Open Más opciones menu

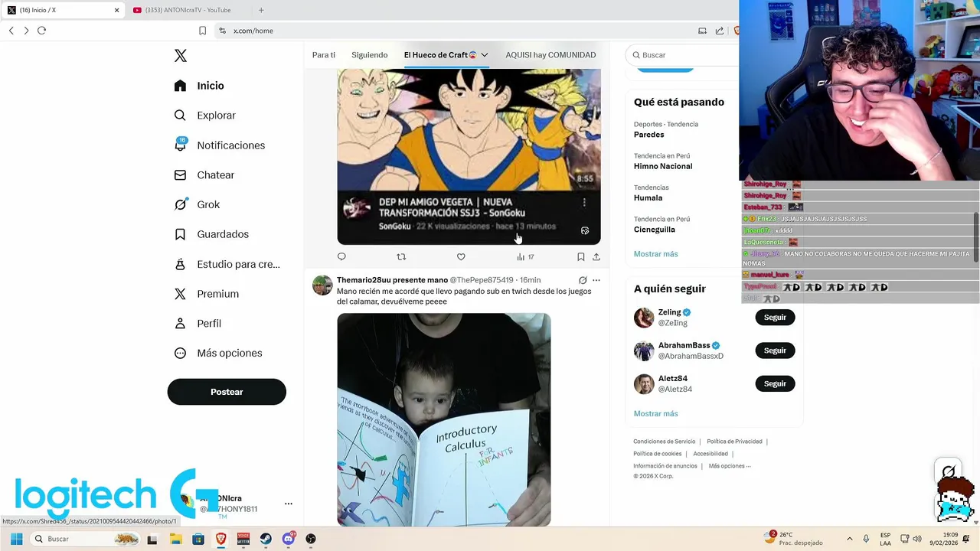tap(218, 353)
